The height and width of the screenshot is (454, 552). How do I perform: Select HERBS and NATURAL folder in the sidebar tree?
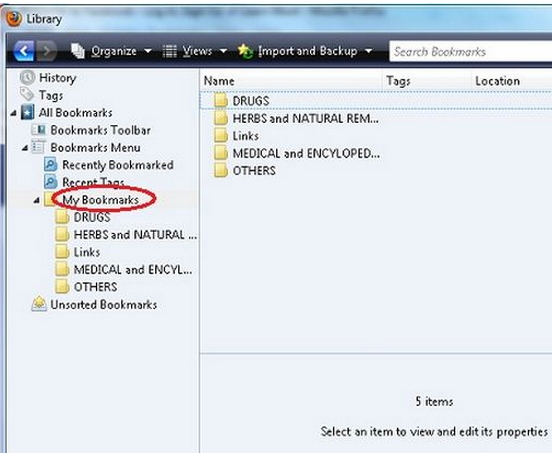tap(135, 235)
